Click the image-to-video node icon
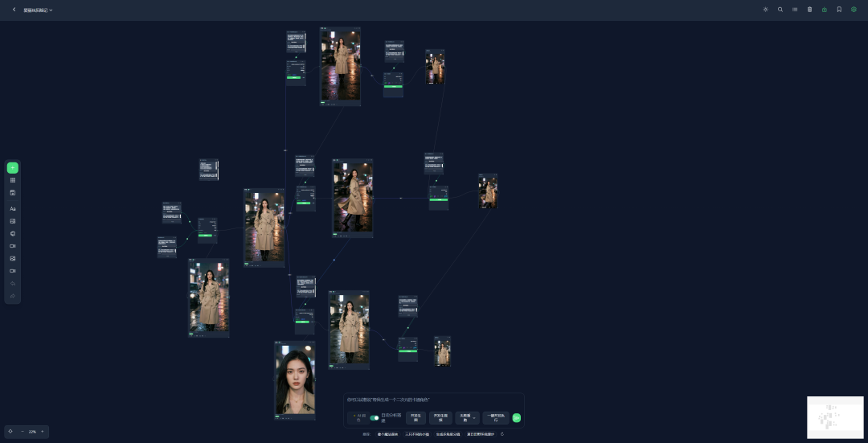 (x=13, y=259)
